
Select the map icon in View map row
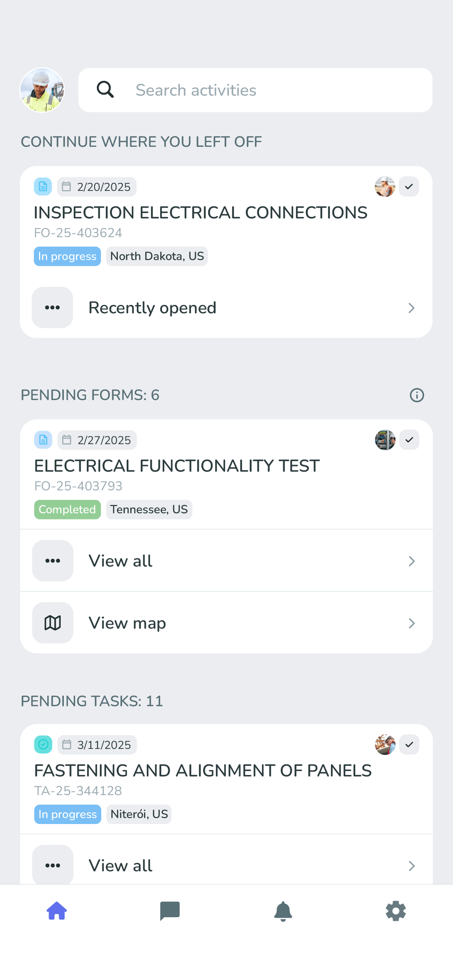(x=52, y=623)
